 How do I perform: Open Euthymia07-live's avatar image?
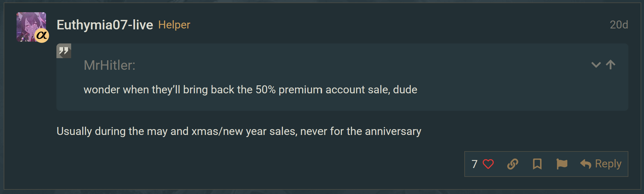[x=29, y=24]
